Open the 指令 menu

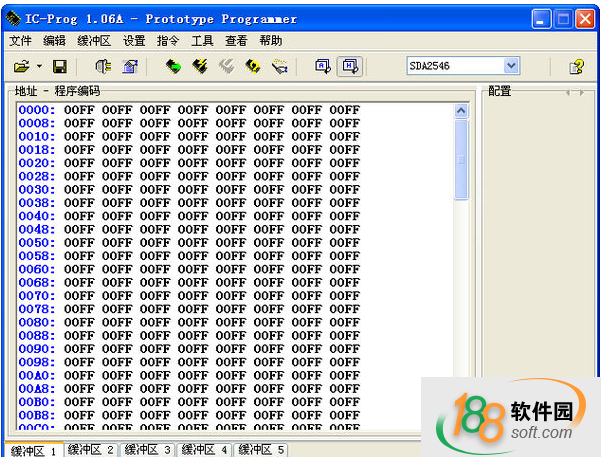(167, 41)
